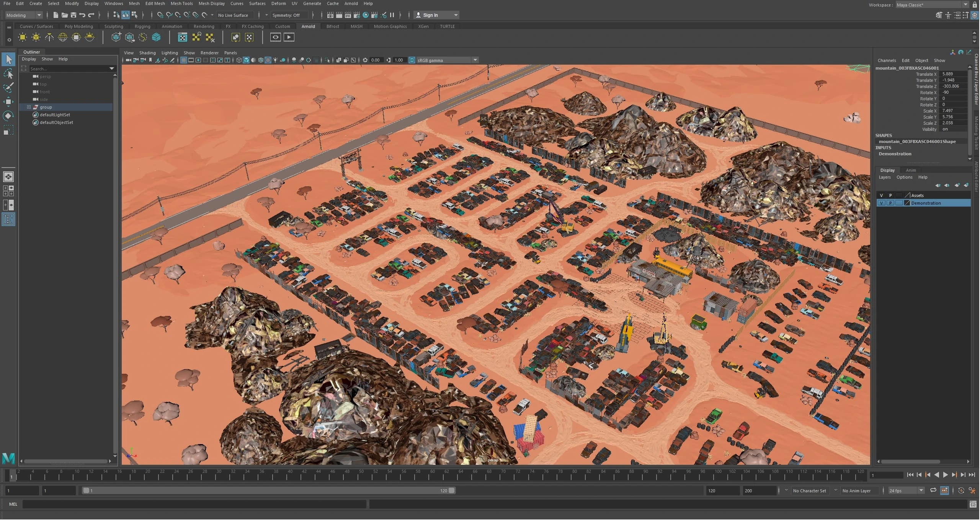Open Arnold RenderView play icon
Screen dimensions: 980x521
pos(289,37)
